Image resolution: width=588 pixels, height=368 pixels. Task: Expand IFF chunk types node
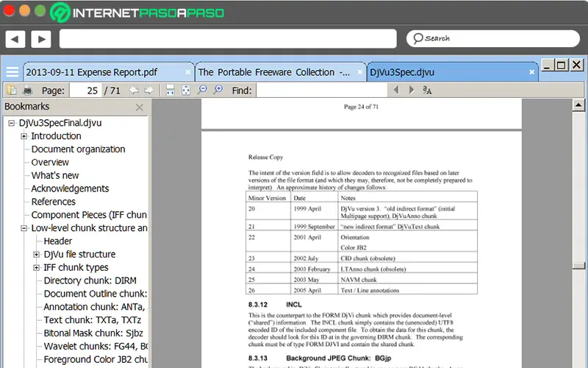click(36, 268)
